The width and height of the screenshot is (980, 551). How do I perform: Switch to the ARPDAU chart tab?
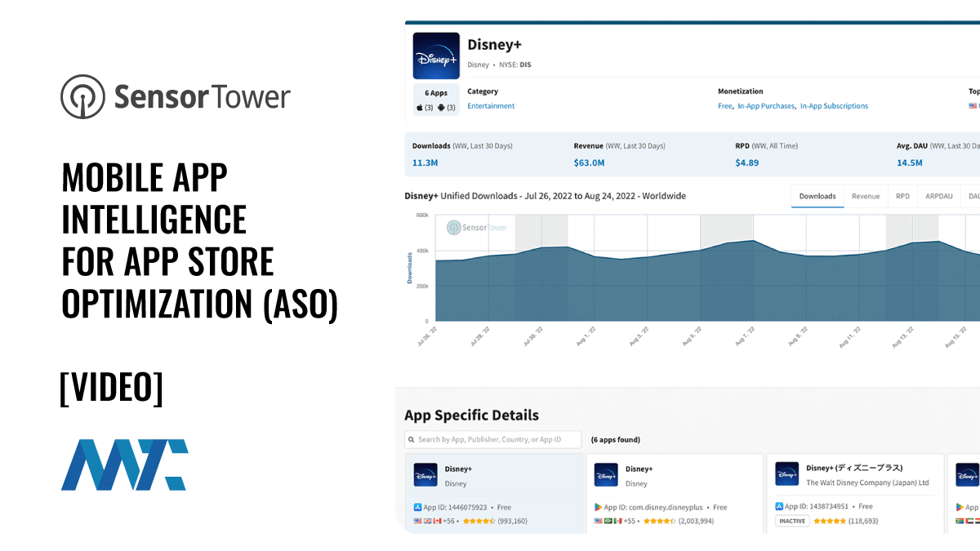click(938, 196)
